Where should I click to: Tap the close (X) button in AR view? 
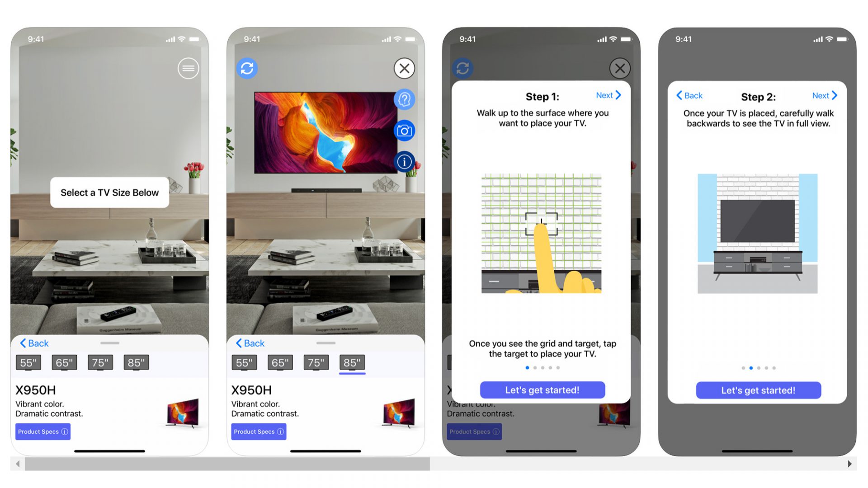point(406,67)
